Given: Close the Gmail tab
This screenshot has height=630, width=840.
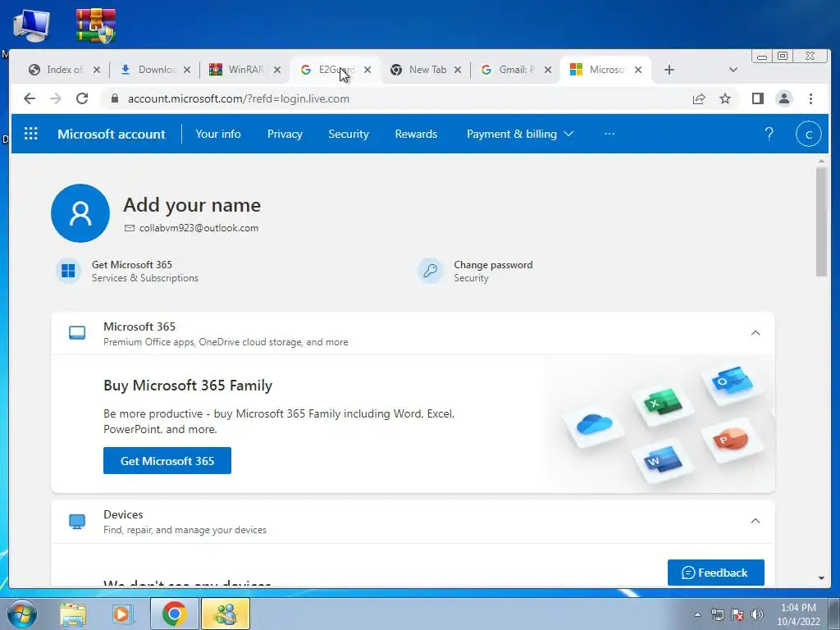Looking at the screenshot, I should 547,70.
